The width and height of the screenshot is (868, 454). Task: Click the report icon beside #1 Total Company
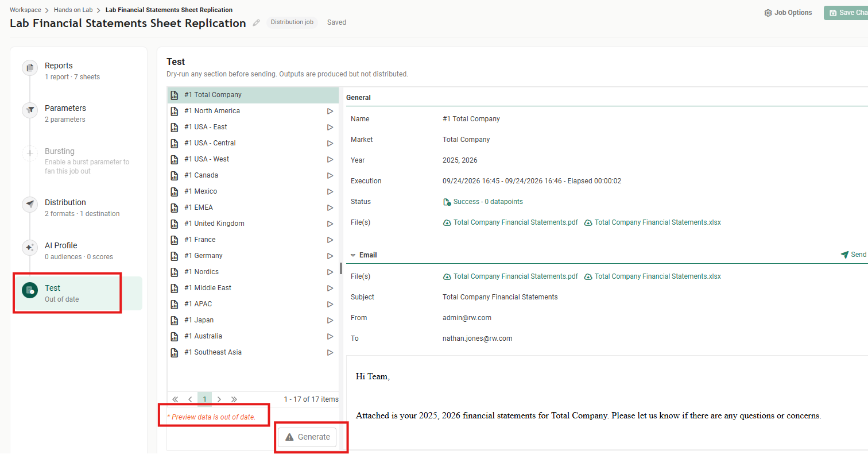[x=175, y=95]
